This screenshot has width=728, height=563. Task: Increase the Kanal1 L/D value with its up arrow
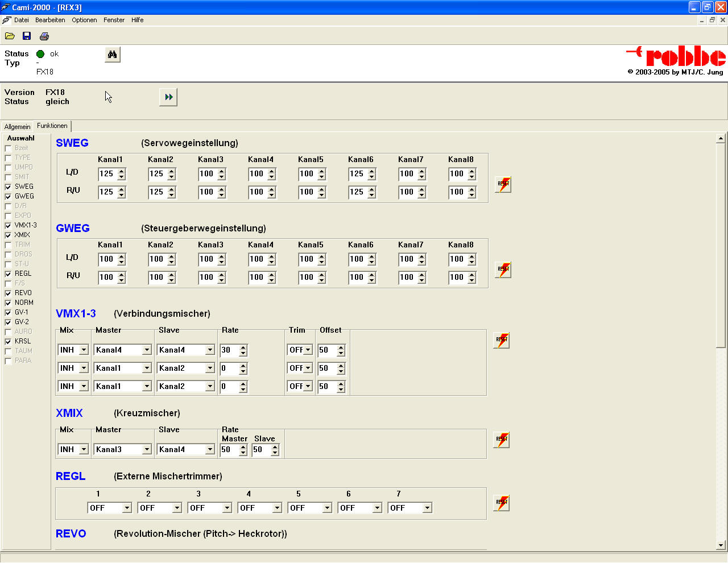(121, 171)
